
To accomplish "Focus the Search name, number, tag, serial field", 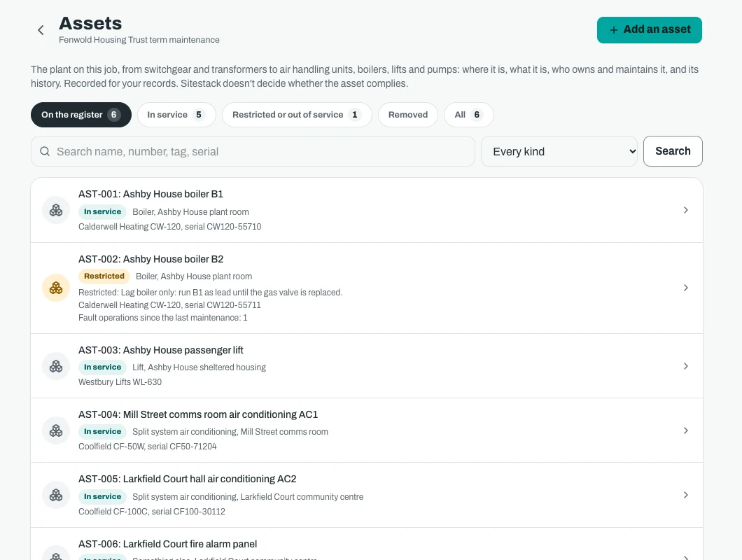I will point(253,151).
